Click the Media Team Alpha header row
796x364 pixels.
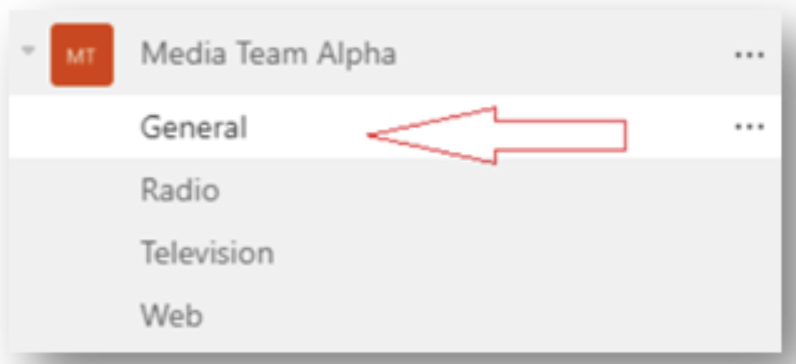pos(395,54)
